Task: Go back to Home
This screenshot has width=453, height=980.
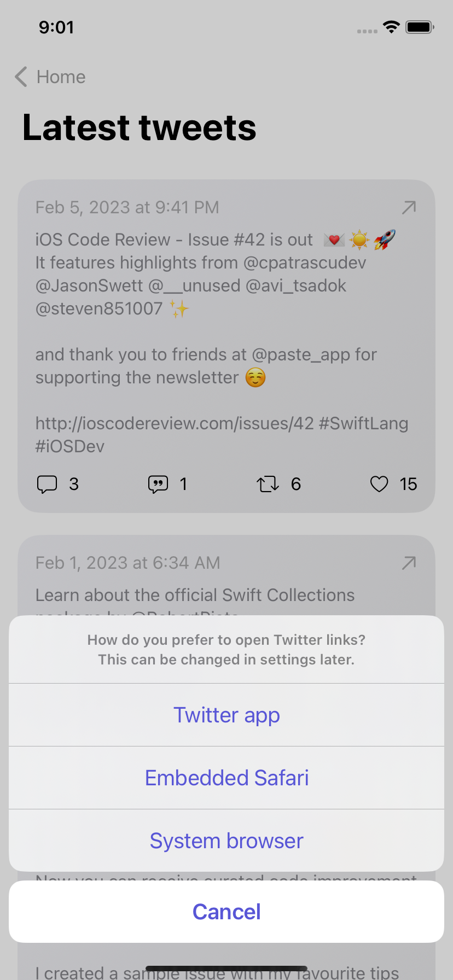Action: coord(61,77)
